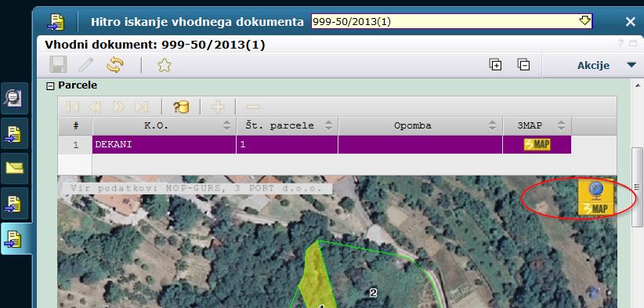Click the vertical scrollbar handle
This screenshot has height=308, width=644.
(x=637, y=187)
